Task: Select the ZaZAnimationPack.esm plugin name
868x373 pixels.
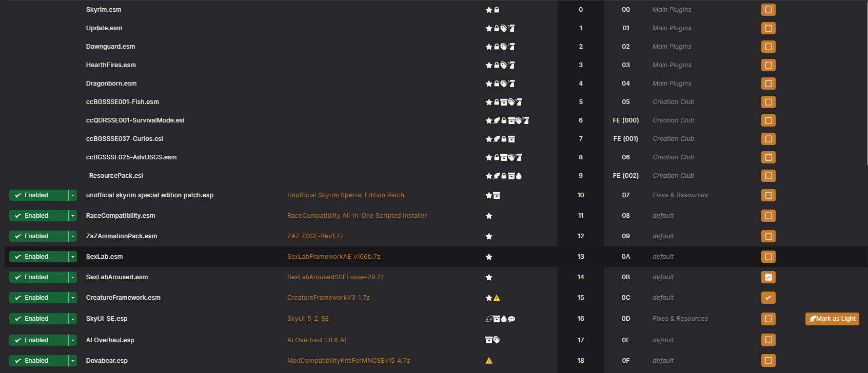Action: 122,236
